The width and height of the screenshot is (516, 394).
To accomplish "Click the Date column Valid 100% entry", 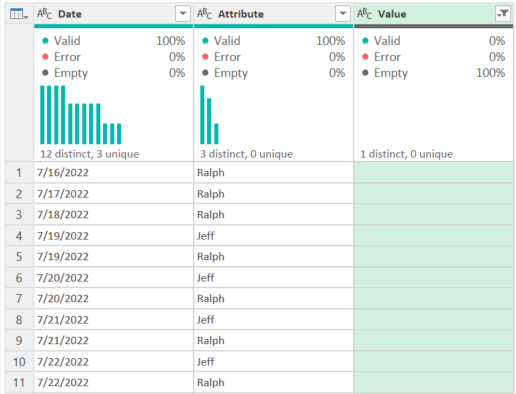I will [114, 41].
